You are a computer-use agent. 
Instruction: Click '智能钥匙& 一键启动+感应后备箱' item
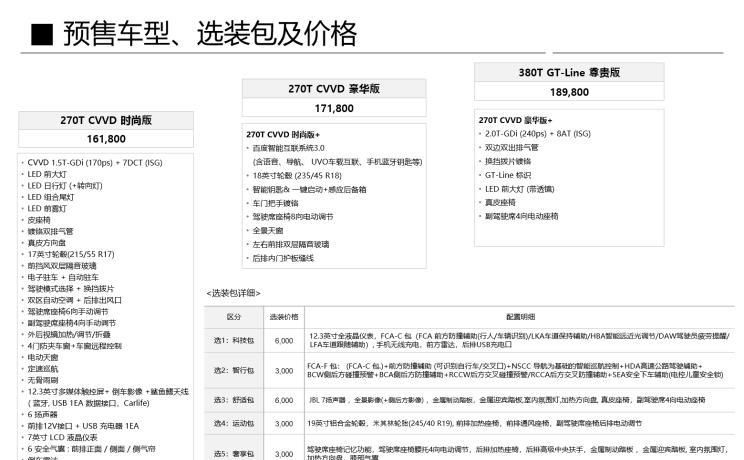coord(309,189)
